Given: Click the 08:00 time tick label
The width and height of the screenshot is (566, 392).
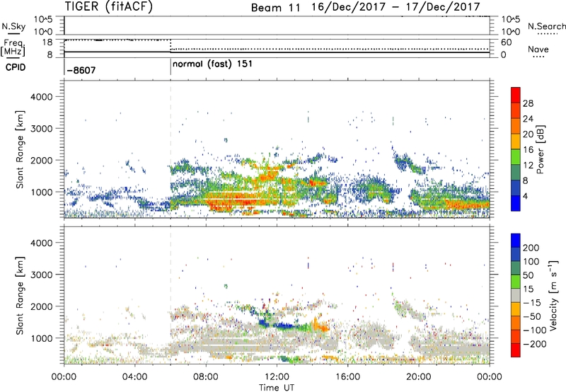Looking at the screenshot, I should (206, 377).
